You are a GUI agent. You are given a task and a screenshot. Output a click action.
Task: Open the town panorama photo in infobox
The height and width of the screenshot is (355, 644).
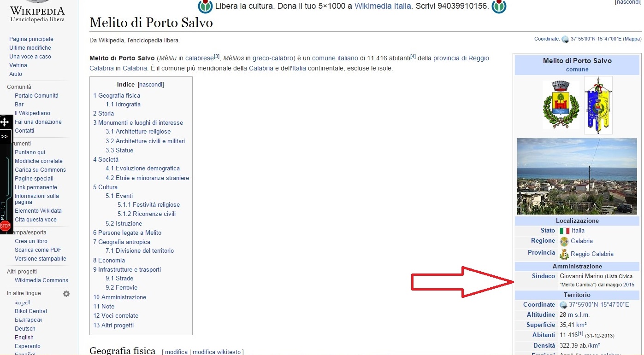(577, 176)
